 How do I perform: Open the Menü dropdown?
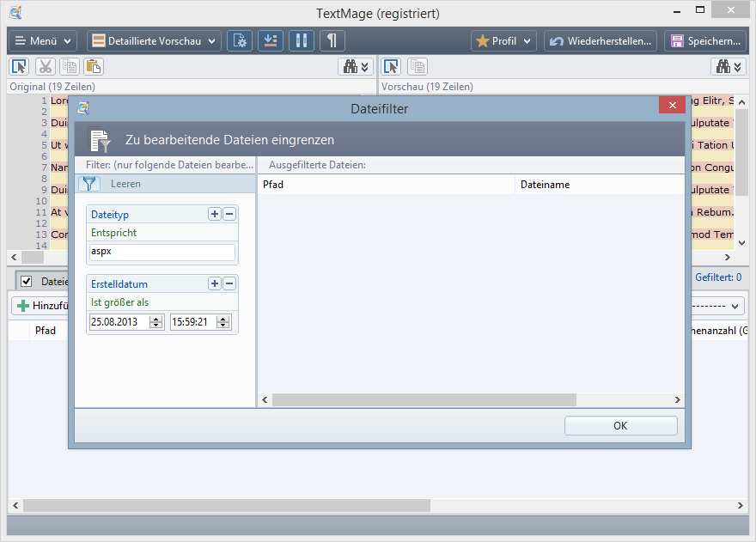(43, 41)
